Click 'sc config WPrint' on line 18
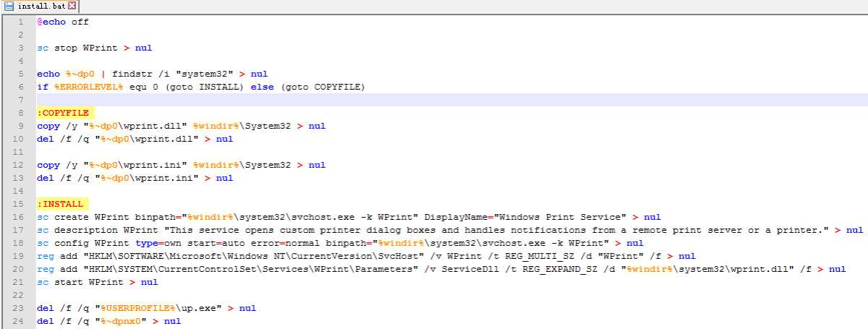The image size is (868, 329). [x=83, y=243]
